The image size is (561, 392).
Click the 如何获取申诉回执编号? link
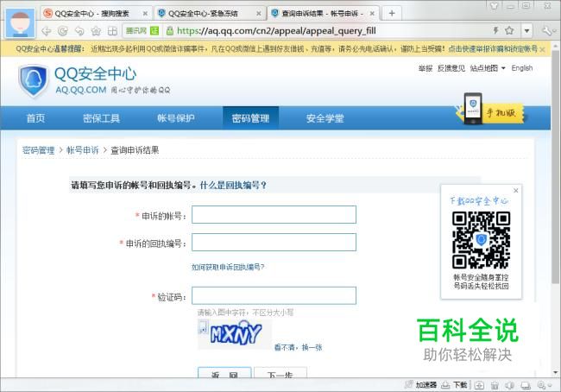click(228, 267)
